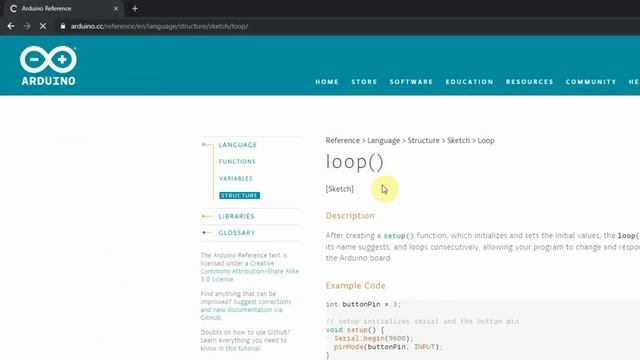This screenshot has width=640, height=360.
Task: Click the site lock icon in address bar
Action: pos(63,26)
